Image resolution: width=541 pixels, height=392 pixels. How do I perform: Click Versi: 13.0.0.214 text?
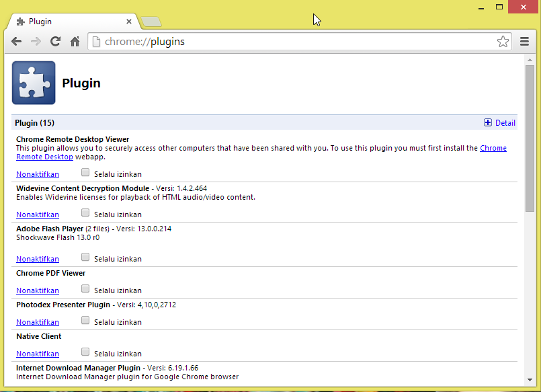[144, 229]
